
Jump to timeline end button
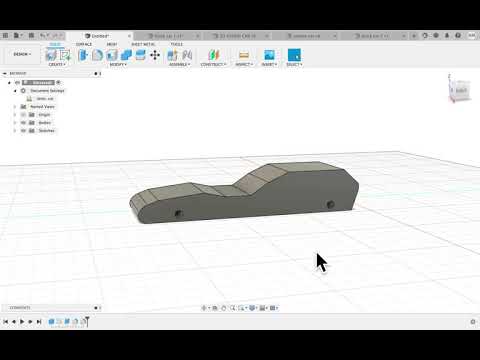(39, 322)
